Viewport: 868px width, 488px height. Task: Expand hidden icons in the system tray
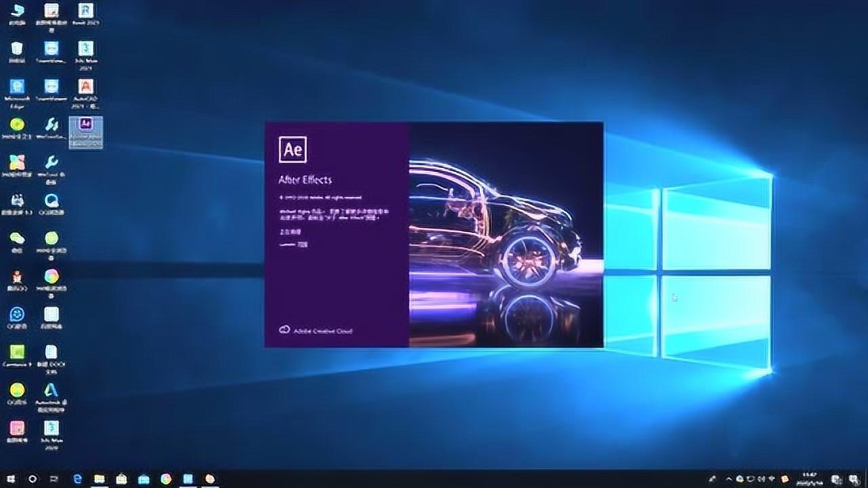729,479
